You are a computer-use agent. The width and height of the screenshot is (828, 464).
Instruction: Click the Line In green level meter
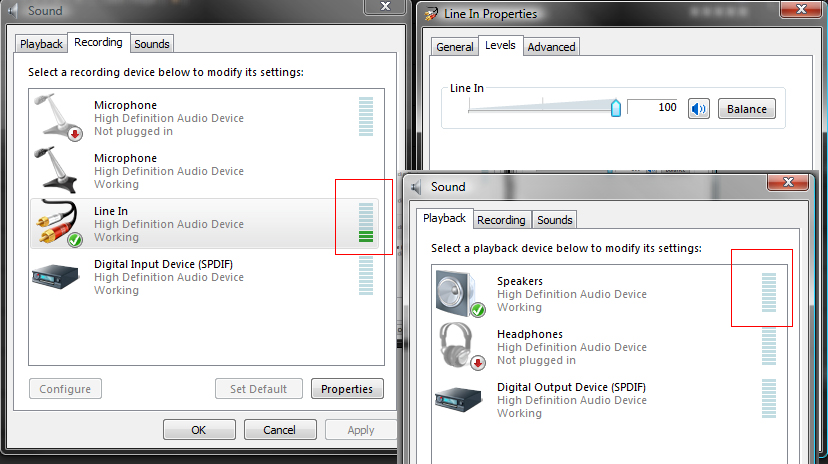366,223
